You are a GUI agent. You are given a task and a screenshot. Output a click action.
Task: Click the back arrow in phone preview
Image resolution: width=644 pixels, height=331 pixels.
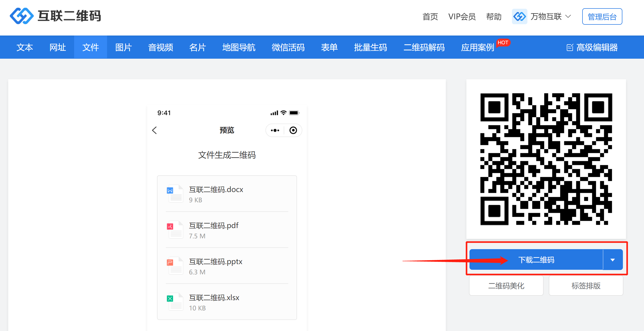click(x=154, y=130)
